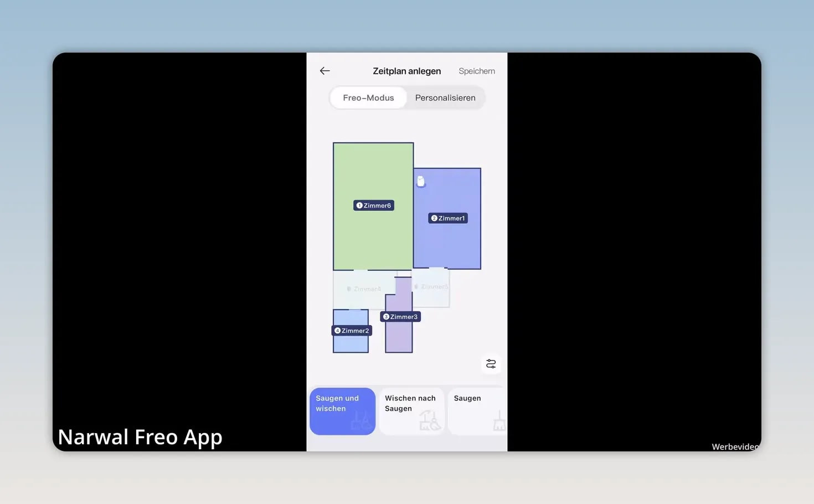Select the greyed-out Zimmer4 room
The width and height of the screenshot is (814, 504).
click(364, 289)
